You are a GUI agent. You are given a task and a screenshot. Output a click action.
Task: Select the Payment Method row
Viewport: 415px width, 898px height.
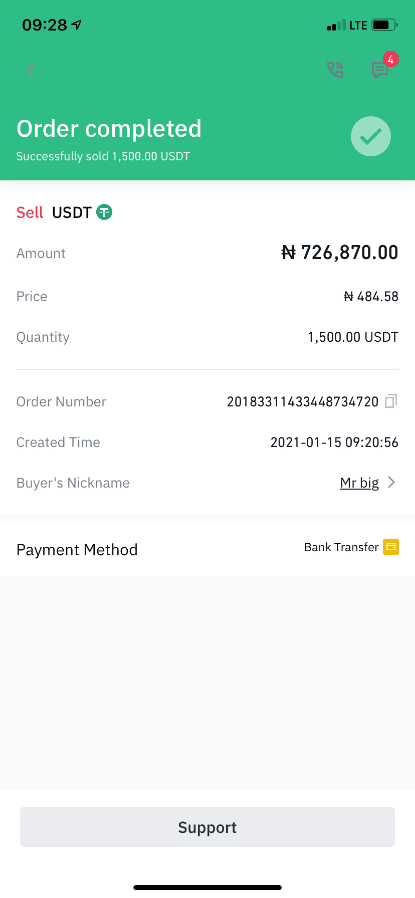[207, 549]
